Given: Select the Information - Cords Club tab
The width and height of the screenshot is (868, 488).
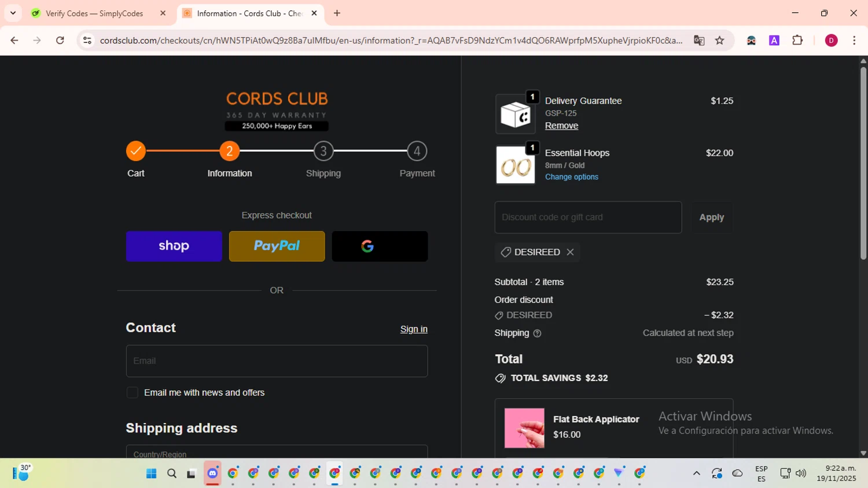Looking at the screenshot, I should [x=250, y=13].
